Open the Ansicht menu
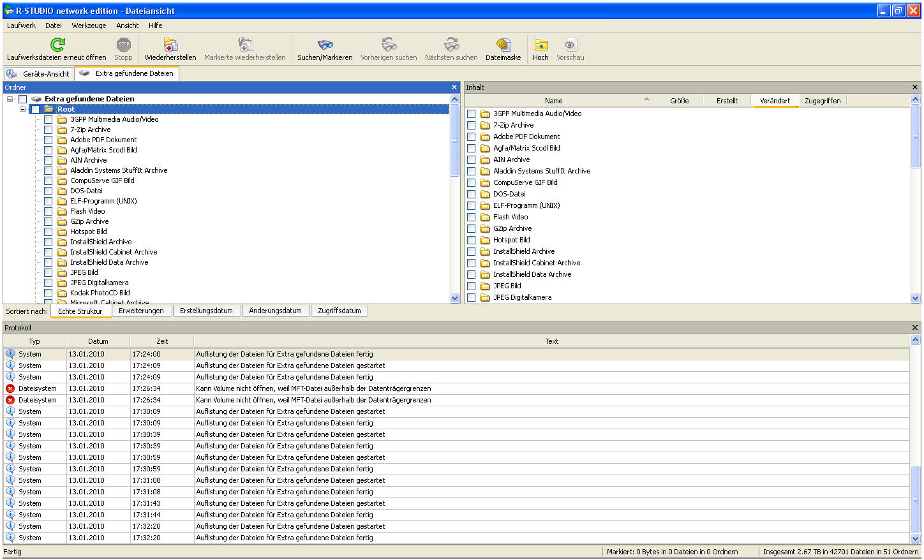Screen dimensions: 924x560 (x=128, y=26)
